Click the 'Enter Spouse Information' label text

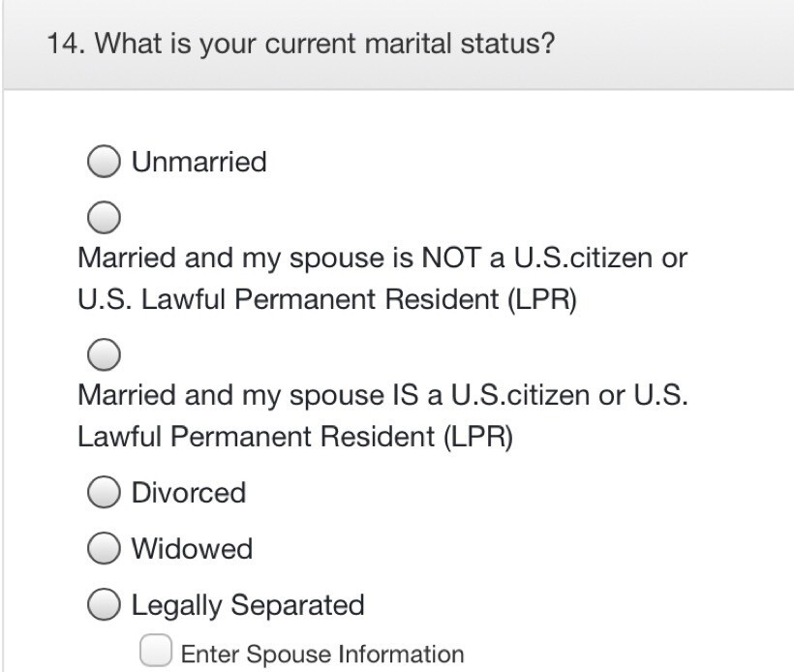pos(322,654)
